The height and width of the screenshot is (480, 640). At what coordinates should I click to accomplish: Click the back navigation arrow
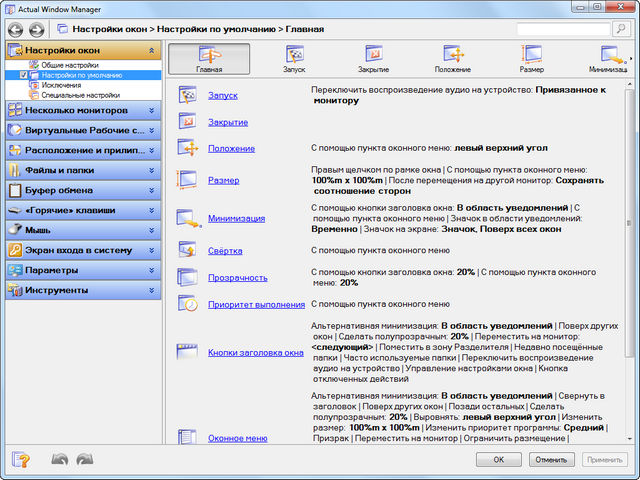17,30
